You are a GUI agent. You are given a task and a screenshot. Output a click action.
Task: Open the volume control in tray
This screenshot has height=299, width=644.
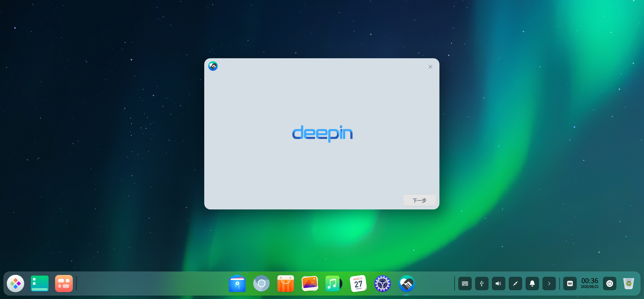coord(499,284)
